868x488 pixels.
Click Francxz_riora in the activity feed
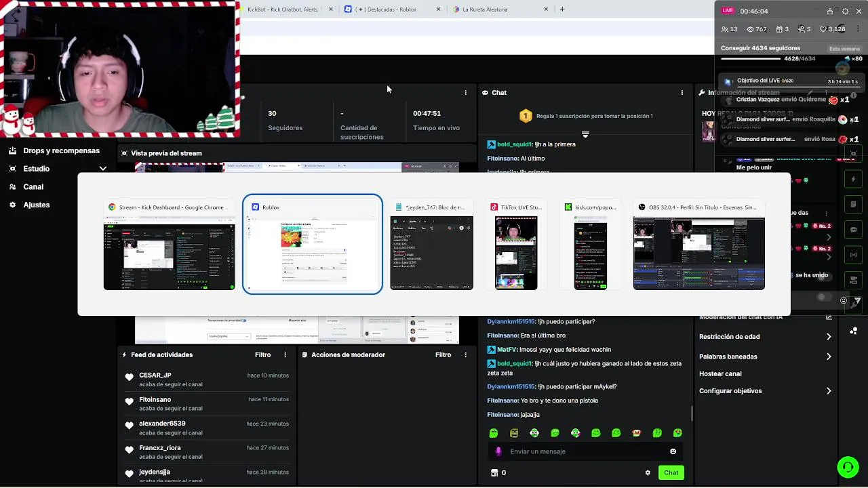(160, 448)
